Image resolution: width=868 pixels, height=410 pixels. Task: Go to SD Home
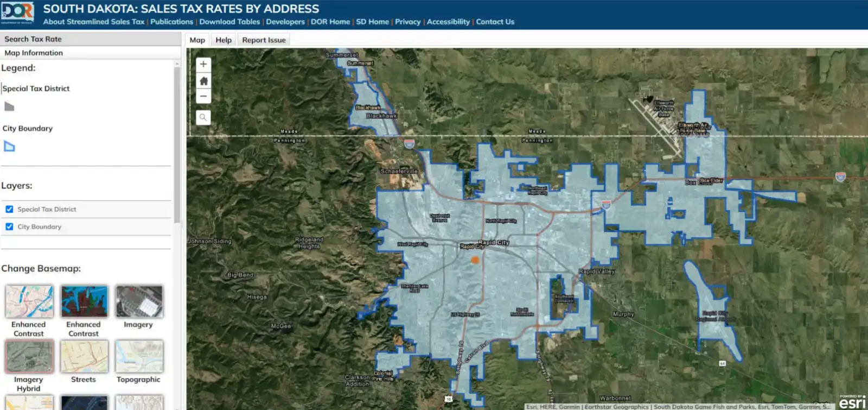click(x=373, y=22)
